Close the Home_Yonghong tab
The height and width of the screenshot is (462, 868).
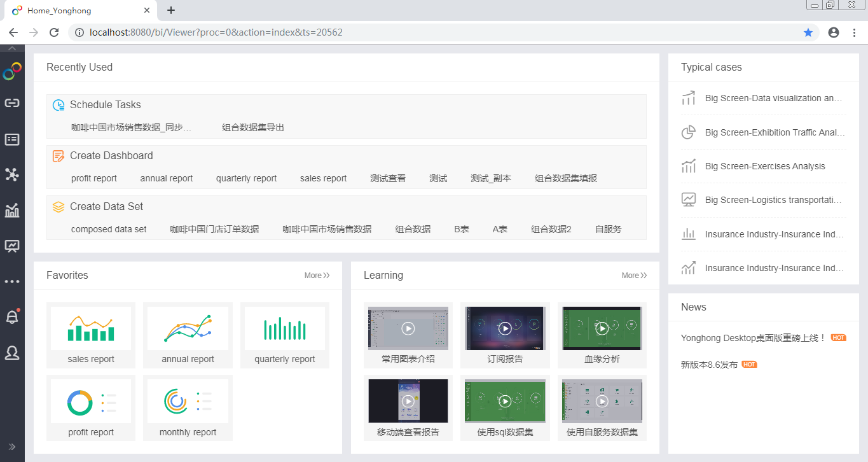pos(147,11)
